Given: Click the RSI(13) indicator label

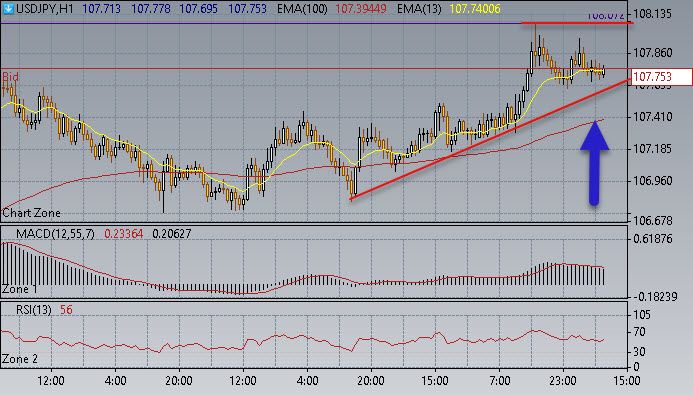Looking at the screenshot, I should tap(34, 310).
